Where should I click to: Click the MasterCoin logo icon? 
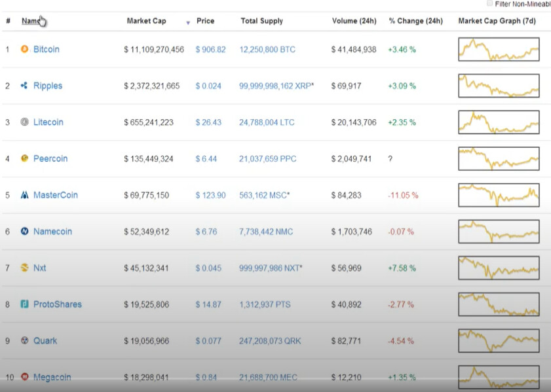coord(25,195)
